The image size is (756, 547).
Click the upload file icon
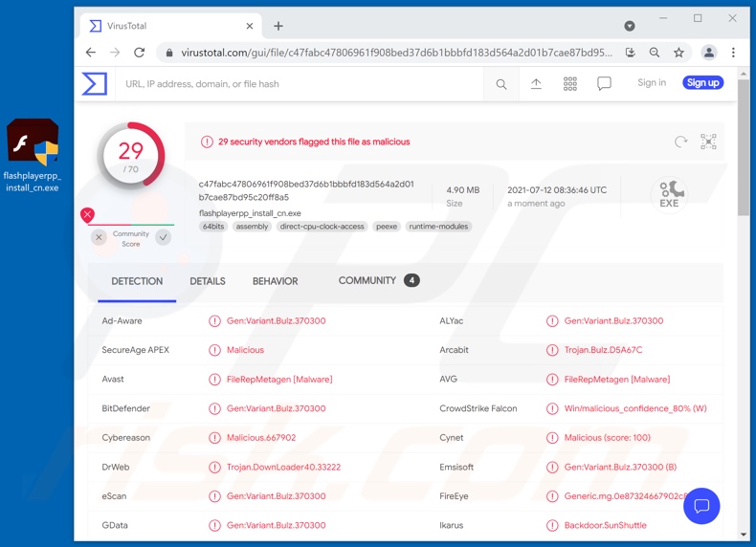[536, 84]
